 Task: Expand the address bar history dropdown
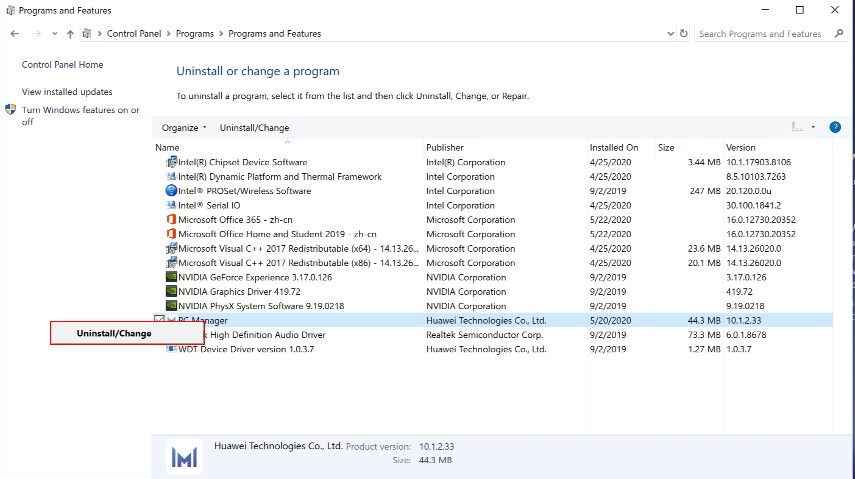coord(668,34)
